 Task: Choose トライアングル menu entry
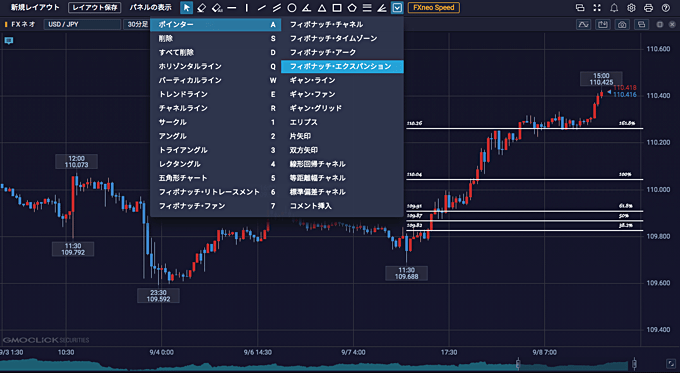click(x=216, y=150)
